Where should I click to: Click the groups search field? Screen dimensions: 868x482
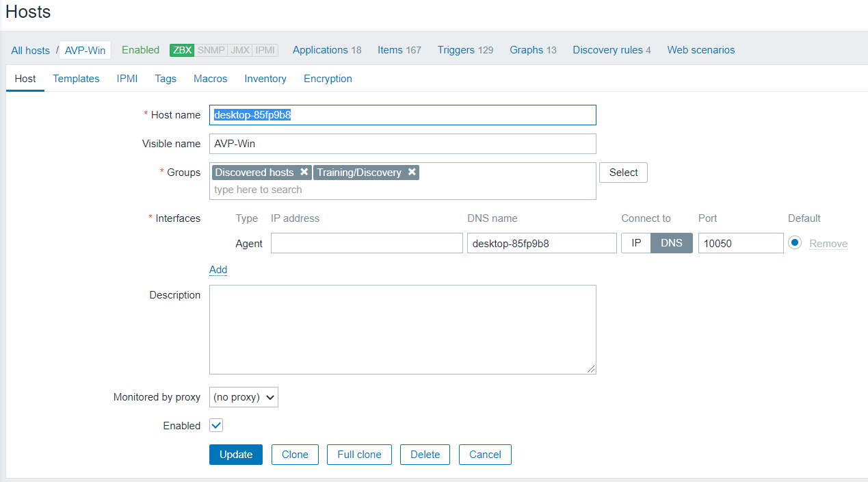click(403, 190)
